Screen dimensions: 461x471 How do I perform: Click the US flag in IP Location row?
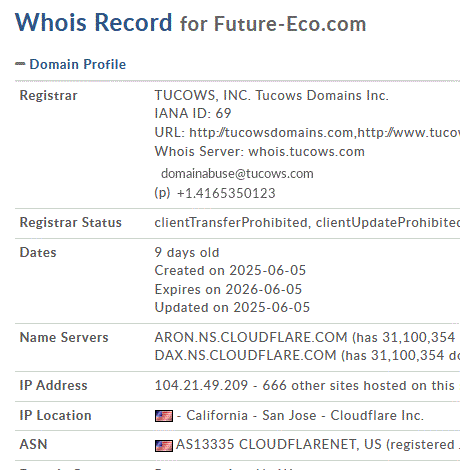tap(164, 416)
